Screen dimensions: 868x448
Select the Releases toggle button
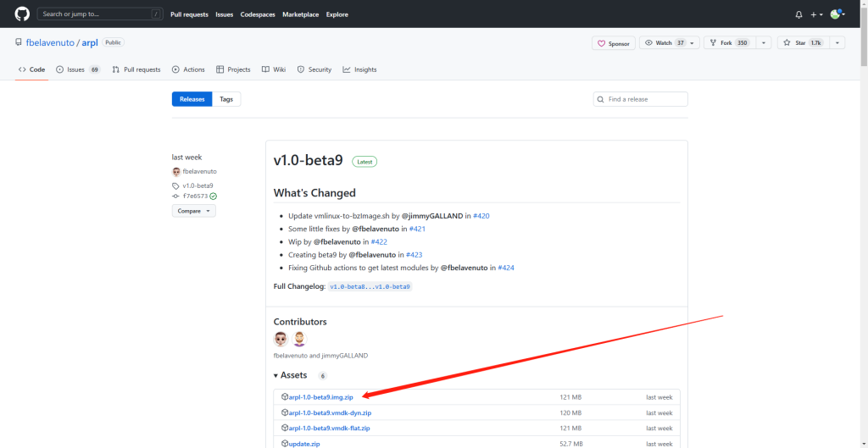192,99
